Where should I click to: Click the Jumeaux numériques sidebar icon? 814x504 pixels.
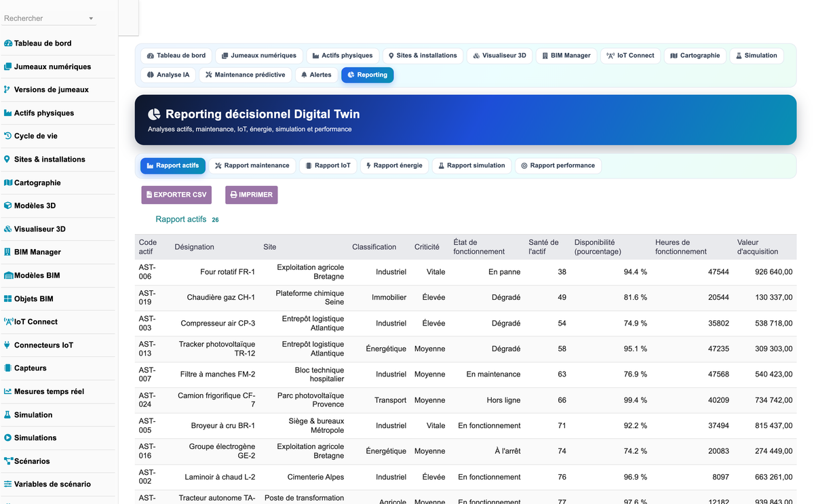tap(8, 66)
